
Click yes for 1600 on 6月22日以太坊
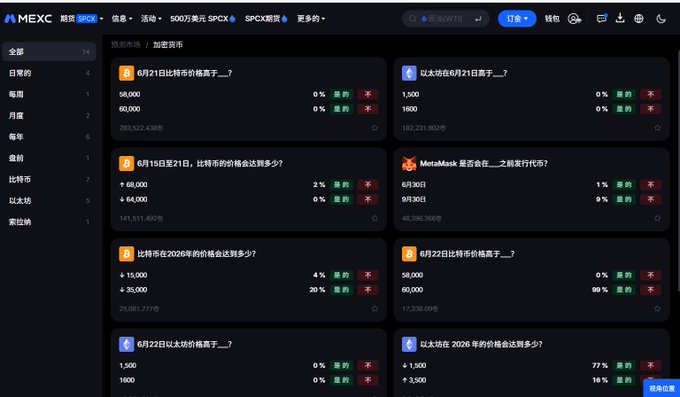[341, 380]
